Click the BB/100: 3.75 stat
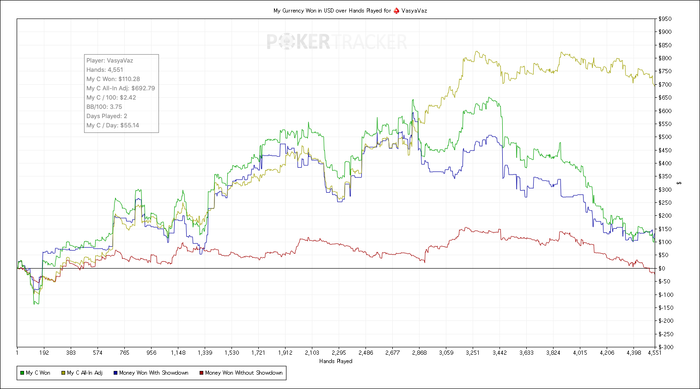Viewport: 700px width, 389px height. pyautogui.click(x=104, y=107)
